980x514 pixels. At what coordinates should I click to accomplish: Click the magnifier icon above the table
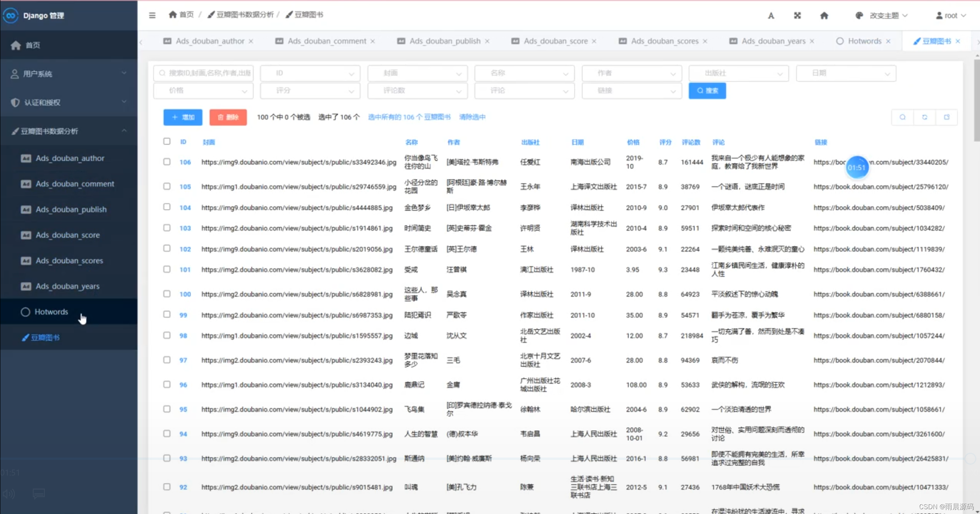click(902, 117)
